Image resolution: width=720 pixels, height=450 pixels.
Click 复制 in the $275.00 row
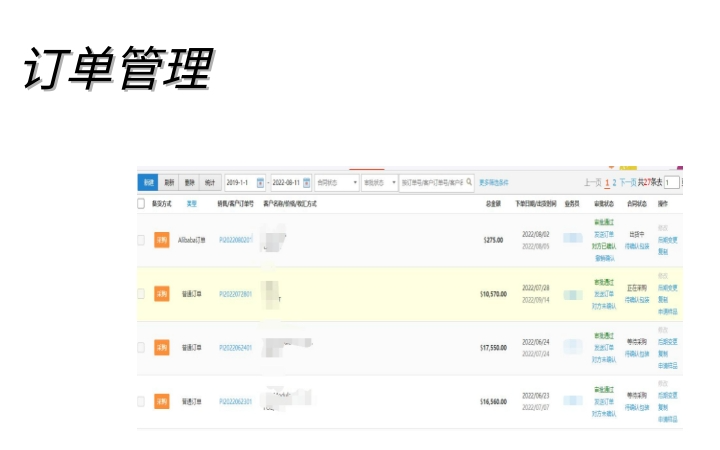[663, 252]
